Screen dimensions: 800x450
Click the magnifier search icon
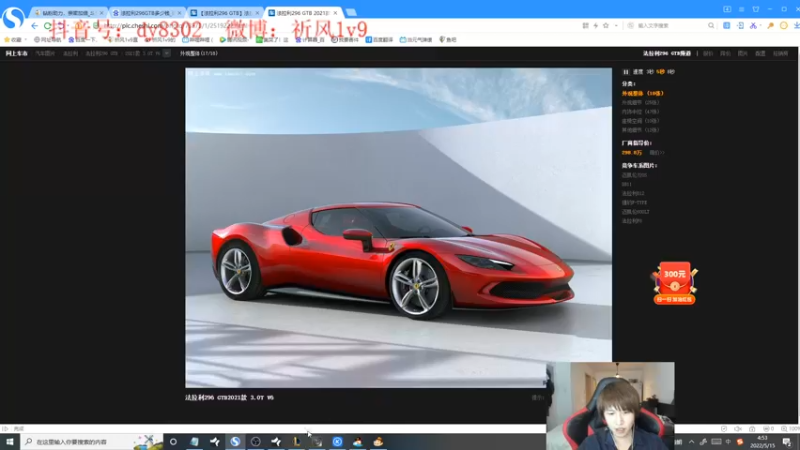711,26
